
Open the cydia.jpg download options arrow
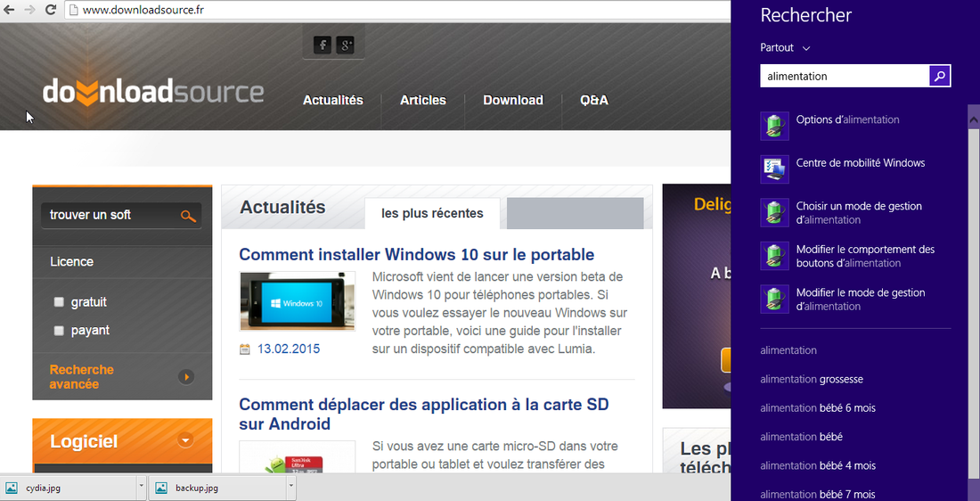point(142,488)
